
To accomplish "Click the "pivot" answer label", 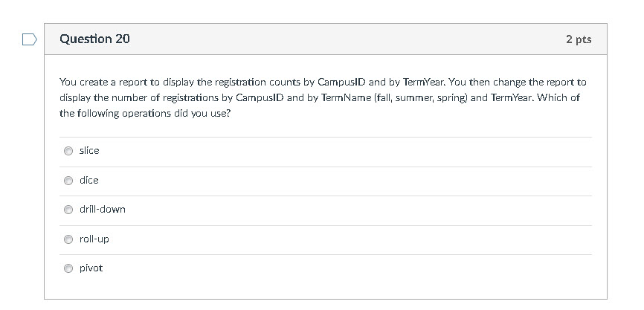I will 91,268.
